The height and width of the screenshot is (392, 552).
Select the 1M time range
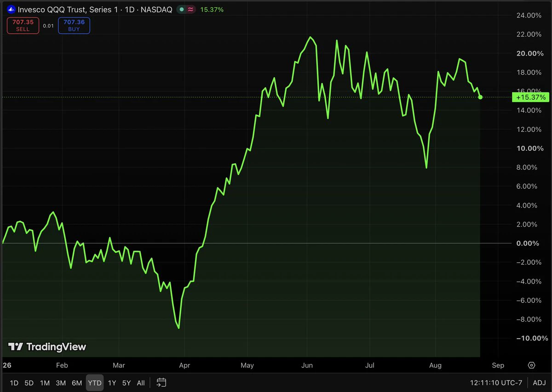[45, 383]
